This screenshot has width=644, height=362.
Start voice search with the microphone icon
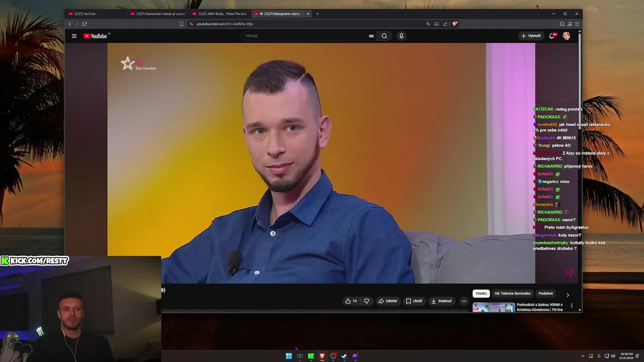(401, 36)
